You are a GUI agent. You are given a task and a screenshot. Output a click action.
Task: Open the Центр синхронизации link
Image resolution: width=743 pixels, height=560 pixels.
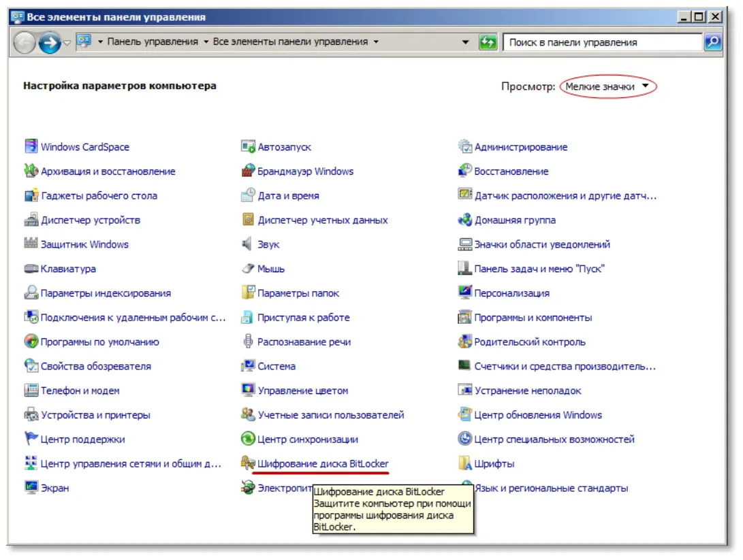click(308, 440)
